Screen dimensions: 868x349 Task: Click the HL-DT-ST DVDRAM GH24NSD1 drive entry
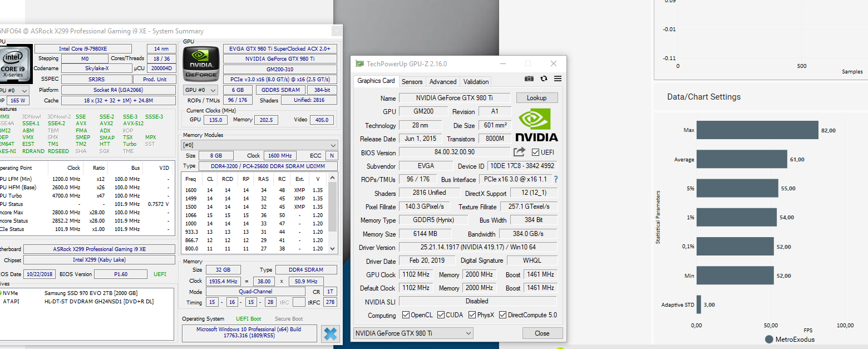coord(99,301)
